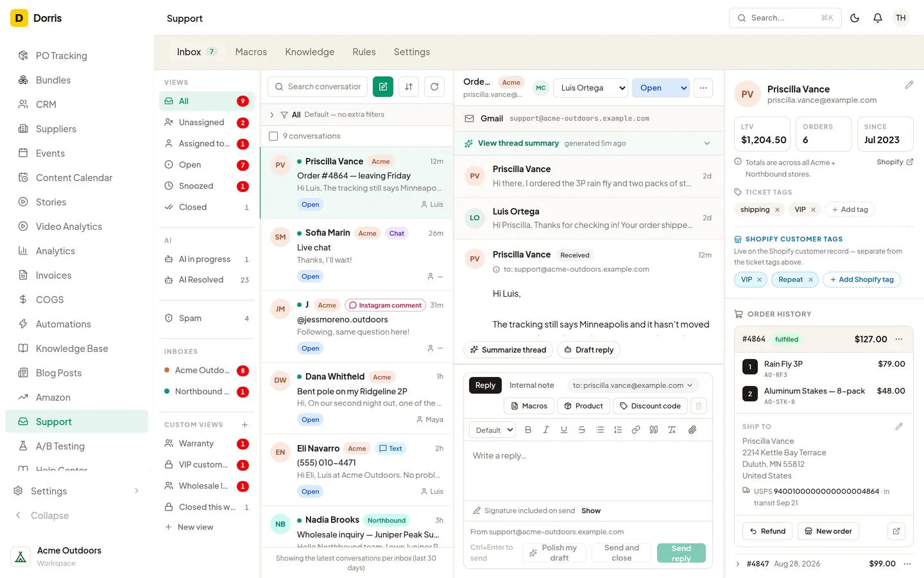This screenshot has width=924, height=578.
Task: Open the Luis Ortega assignee dropdown
Action: 590,88
